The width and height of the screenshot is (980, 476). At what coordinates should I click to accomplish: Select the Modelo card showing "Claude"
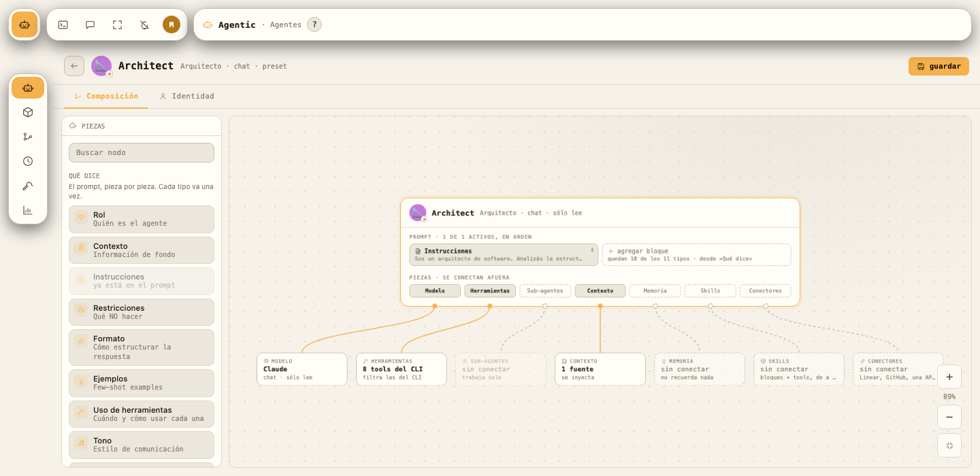click(x=302, y=369)
